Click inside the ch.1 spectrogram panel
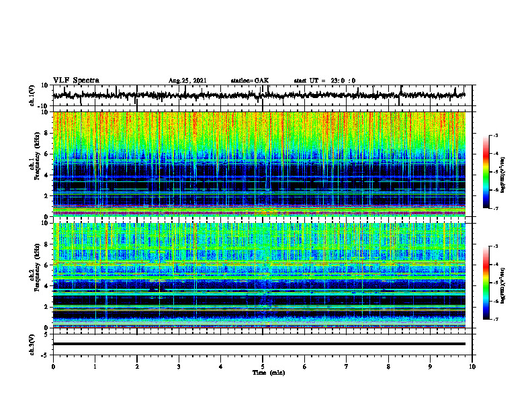Viewport: 532px width, 411px height. click(x=259, y=164)
